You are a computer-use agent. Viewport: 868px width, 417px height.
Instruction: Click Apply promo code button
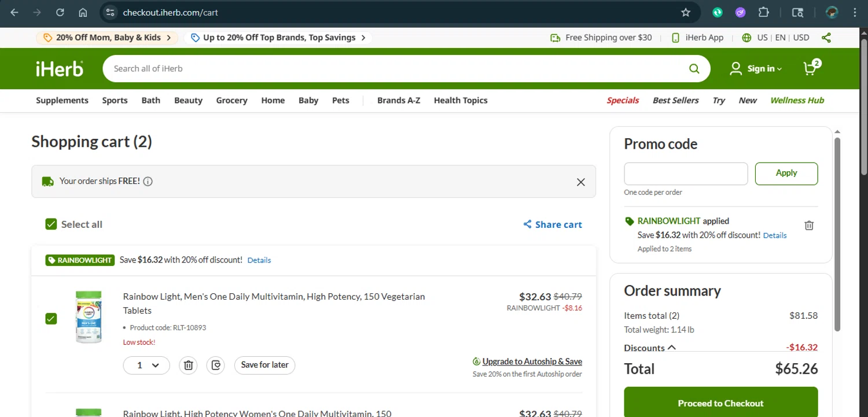786,174
